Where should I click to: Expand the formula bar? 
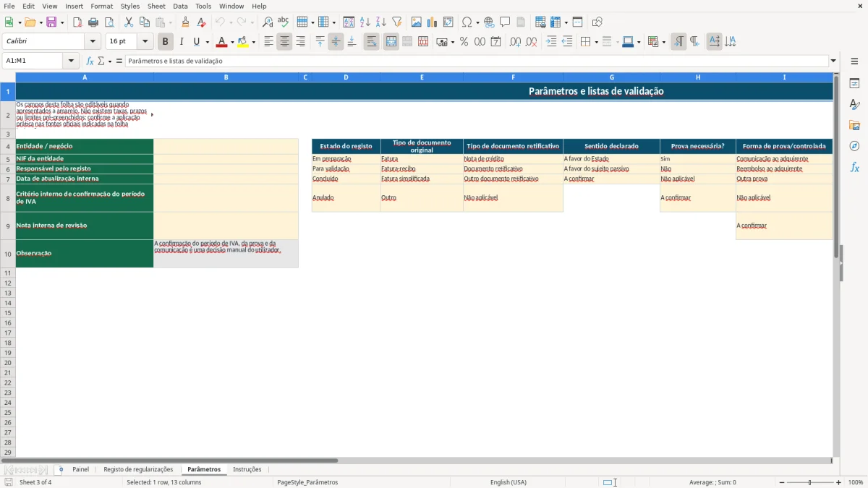point(833,61)
